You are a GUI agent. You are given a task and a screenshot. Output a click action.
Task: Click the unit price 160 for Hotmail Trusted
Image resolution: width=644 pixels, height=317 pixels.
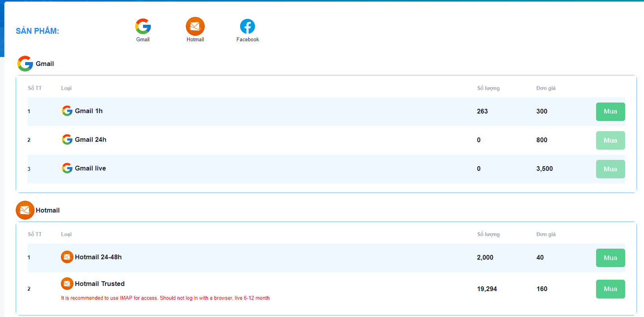(x=542, y=289)
